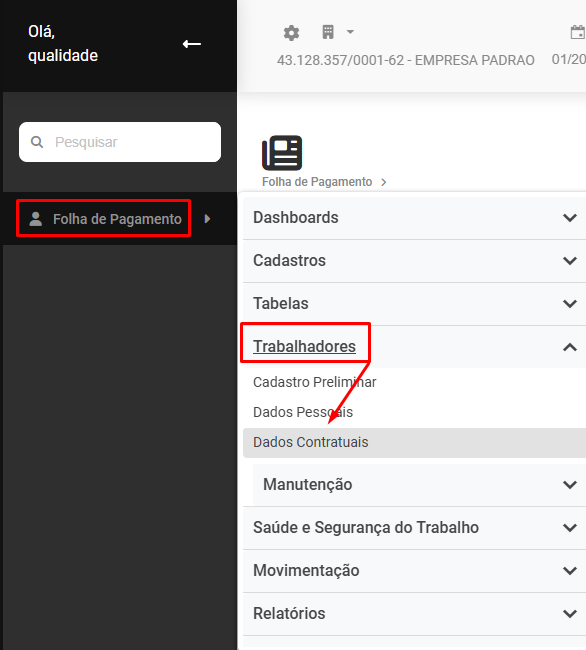Viewport: 586px width, 650px height.
Task: Expand the Cadastros section
Action: coord(414,261)
